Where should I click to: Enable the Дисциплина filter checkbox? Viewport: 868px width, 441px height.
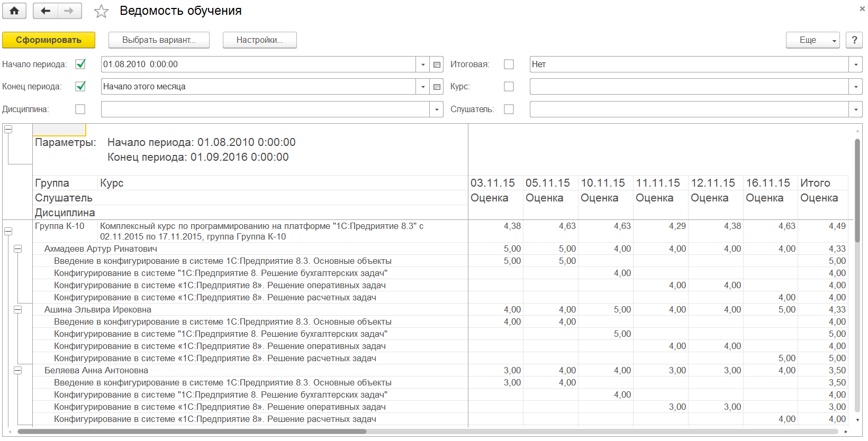coord(80,109)
